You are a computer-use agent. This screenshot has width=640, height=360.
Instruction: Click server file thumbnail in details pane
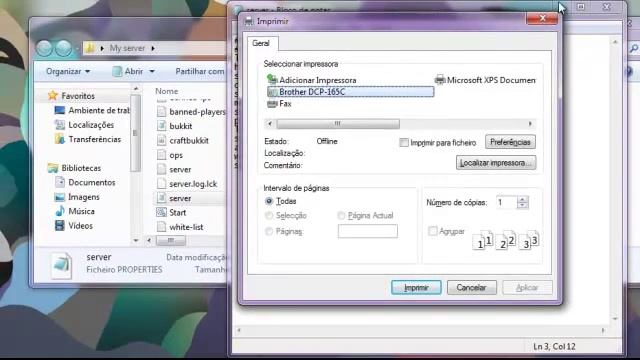(x=61, y=265)
